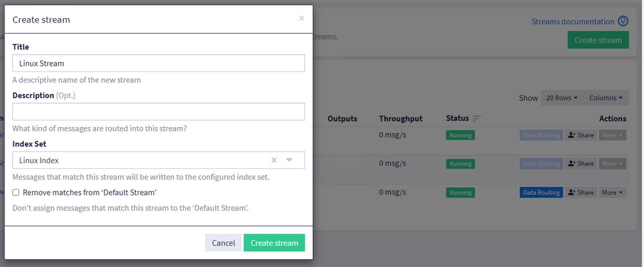Viewport: 644px width, 267px height.
Task: Click the Streams documentation help icon
Action: (623, 21)
